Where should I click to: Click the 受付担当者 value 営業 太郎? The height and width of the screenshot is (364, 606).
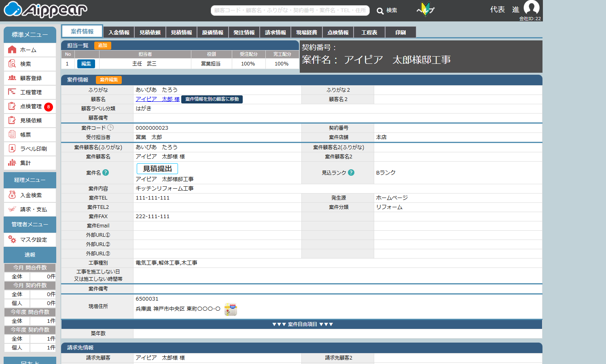[x=149, y=137]
